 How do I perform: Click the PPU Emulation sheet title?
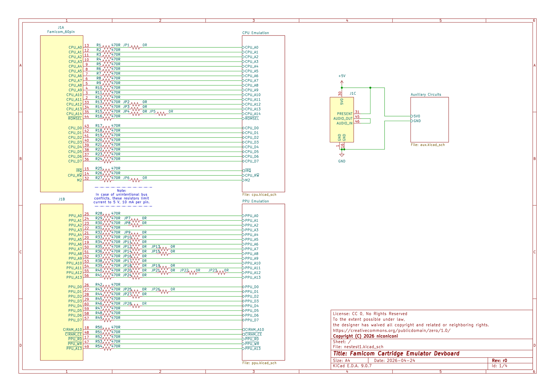pyautogui.click(x=256, y=201)
